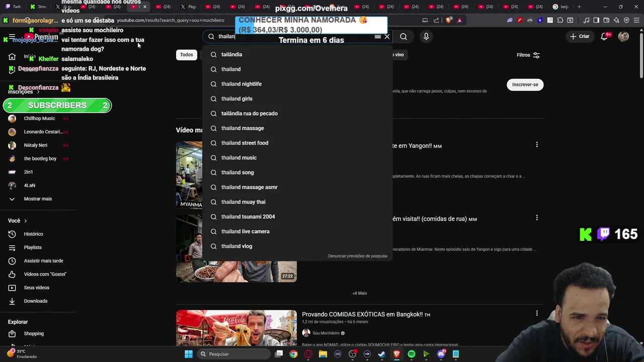Viewport: 644px width, 362px height.
Task: Open the browser extensions puzzle icon
Action: click(x=560, y=20)
